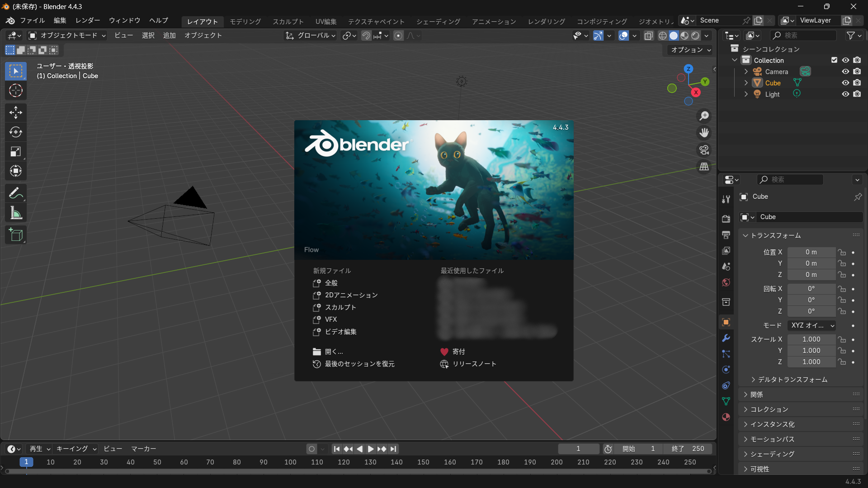
Task: Toggle camera view icon in viewport
Action: click(704, 150)
